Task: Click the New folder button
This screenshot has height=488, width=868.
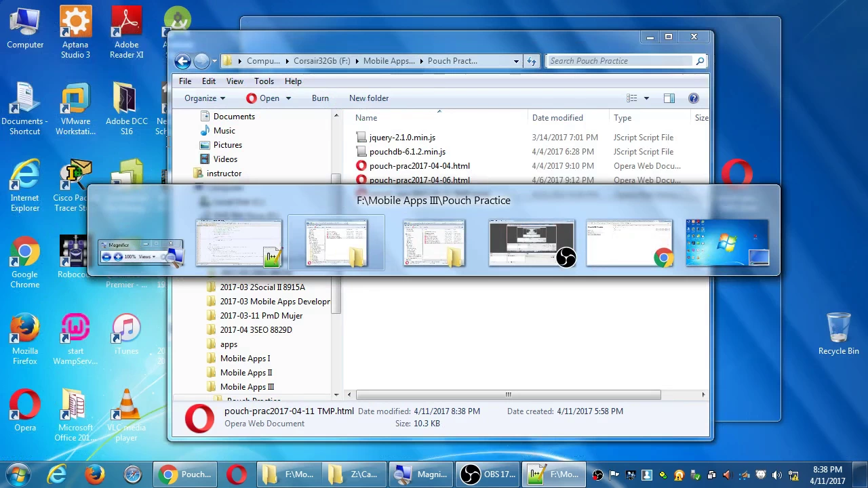Action: 369,98
